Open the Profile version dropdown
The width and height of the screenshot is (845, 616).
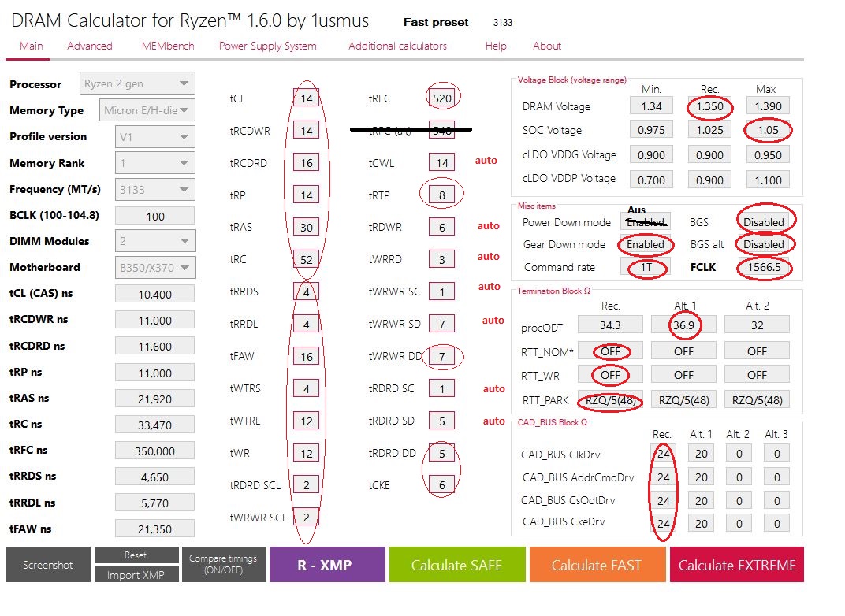(x=155, y=137)
